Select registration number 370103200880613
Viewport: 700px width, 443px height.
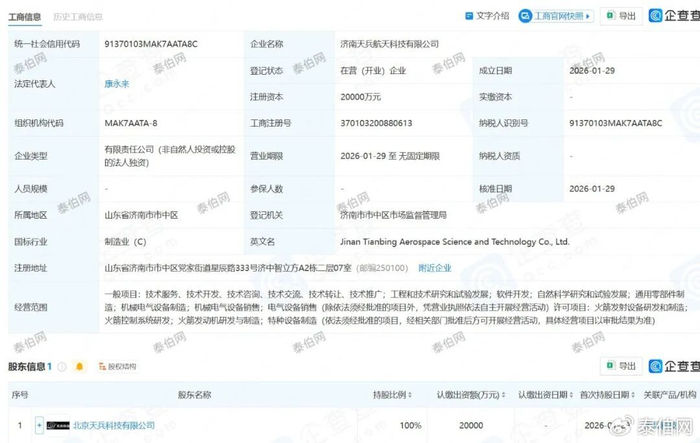376,123
